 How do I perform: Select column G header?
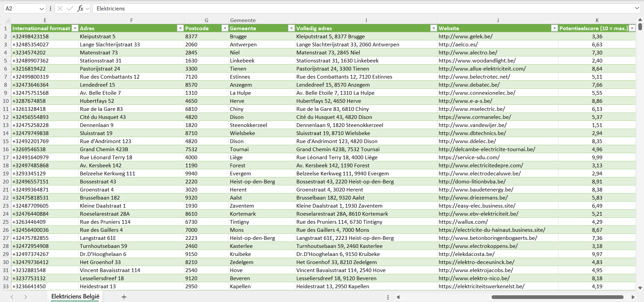[206, 20]
